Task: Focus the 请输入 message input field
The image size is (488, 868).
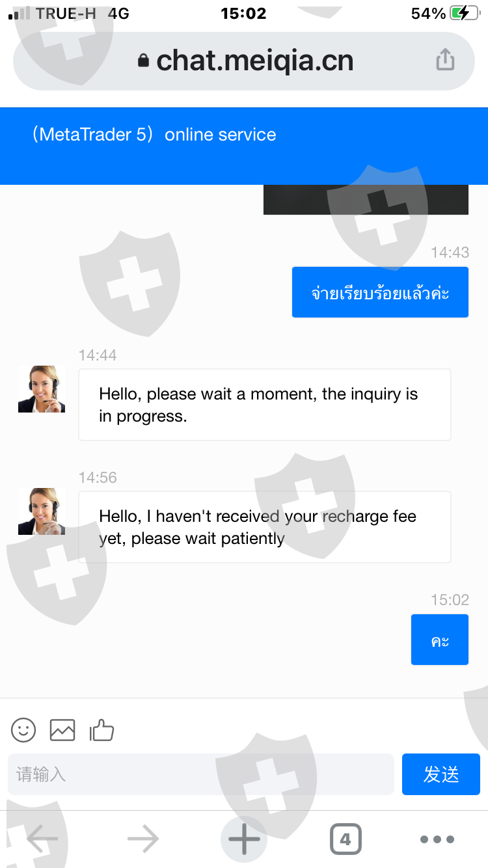Action: coord(201,774)
